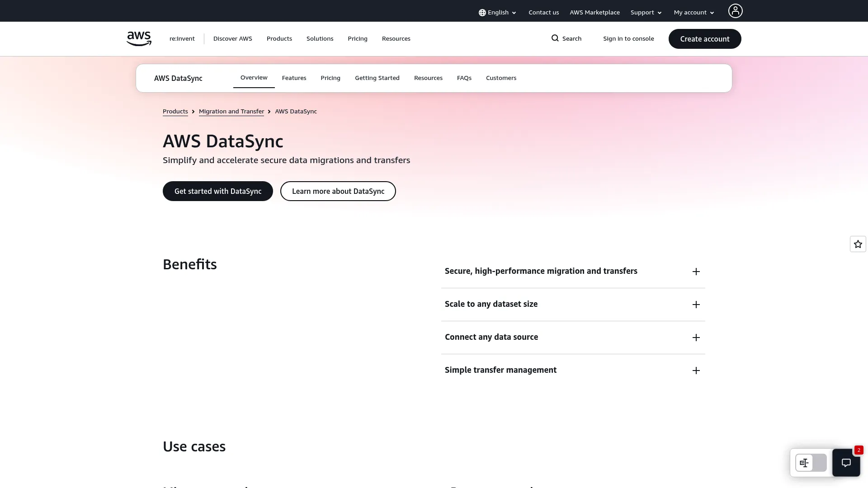Switch to the Getting Started tab
868x488 pixels.
pyautogui.click(x=377, y=78)
